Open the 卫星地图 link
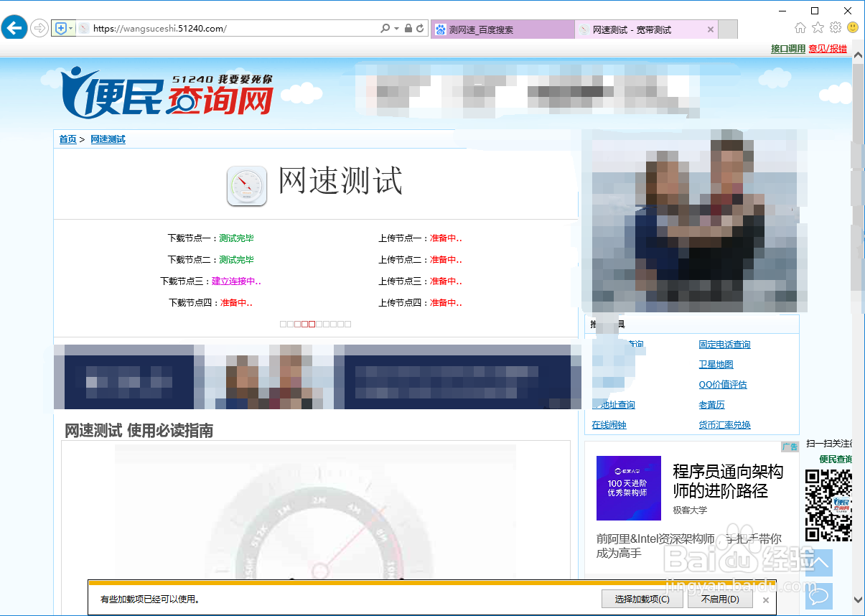 716,365
